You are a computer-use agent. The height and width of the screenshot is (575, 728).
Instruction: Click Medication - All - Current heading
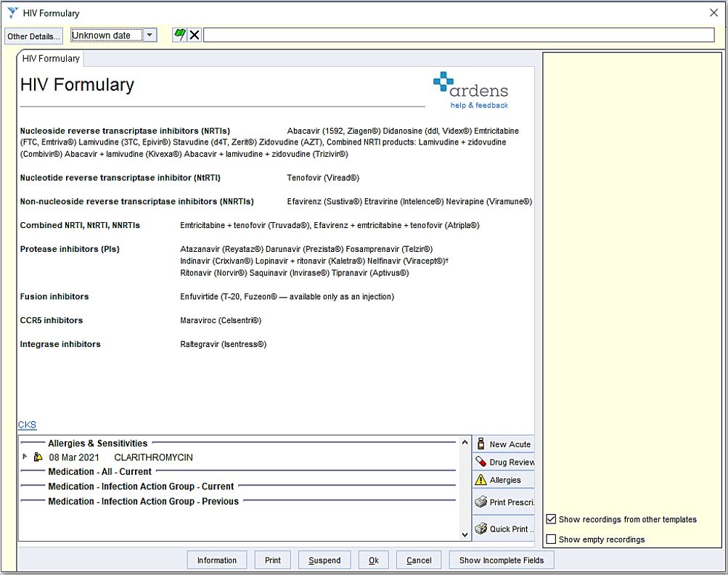pos(100,472)
